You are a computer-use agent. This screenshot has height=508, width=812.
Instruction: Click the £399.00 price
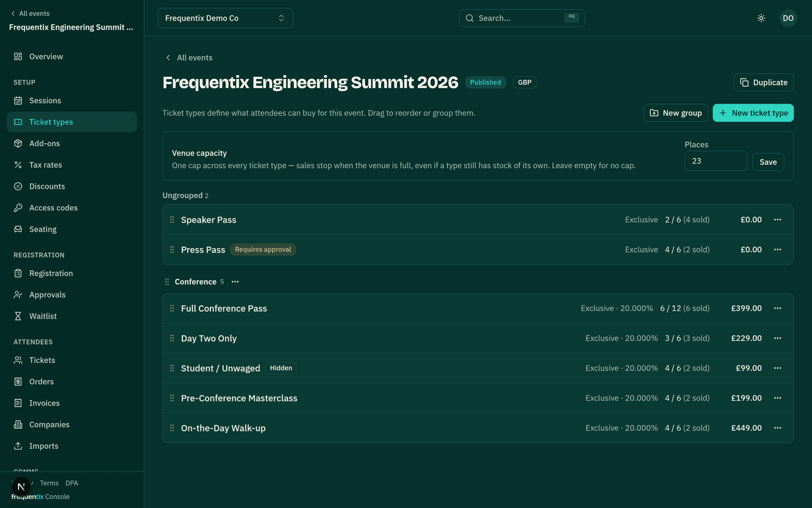pyautogui.click(x=746, y=309)
